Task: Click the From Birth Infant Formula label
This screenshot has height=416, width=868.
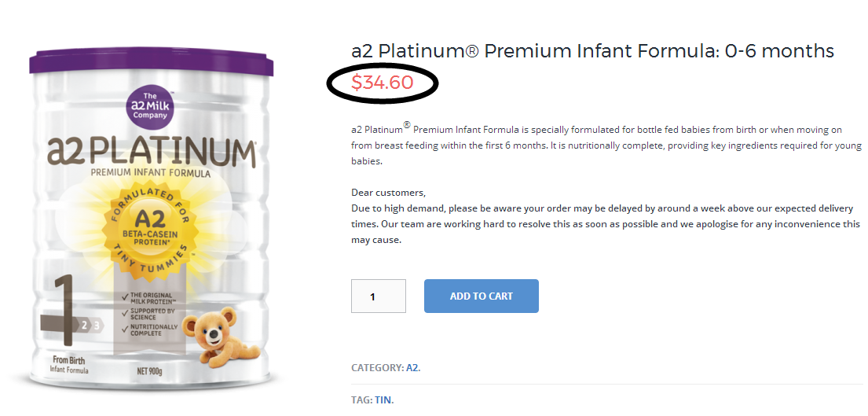Action: (x=71, y=365)
